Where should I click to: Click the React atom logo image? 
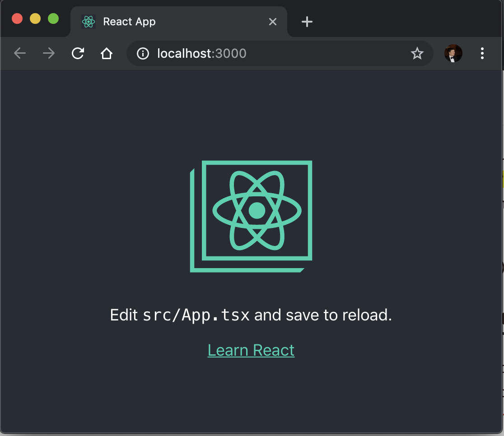tap(251, 216)
